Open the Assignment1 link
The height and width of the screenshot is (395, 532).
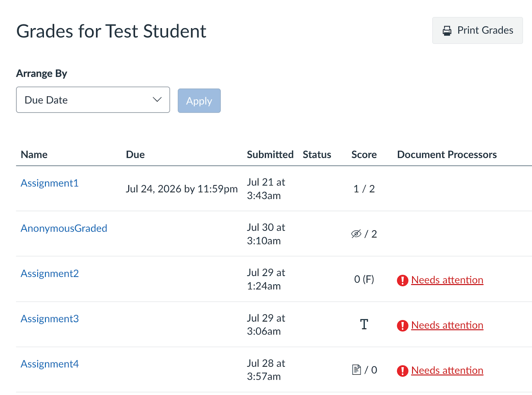[x=49, y=183]
